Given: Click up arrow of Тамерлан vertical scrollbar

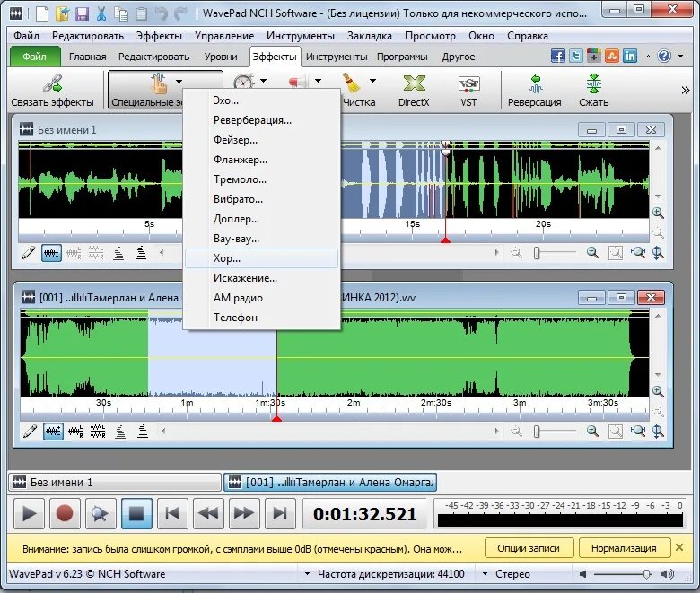Looking at the screenshot, I should click(658, 316).
